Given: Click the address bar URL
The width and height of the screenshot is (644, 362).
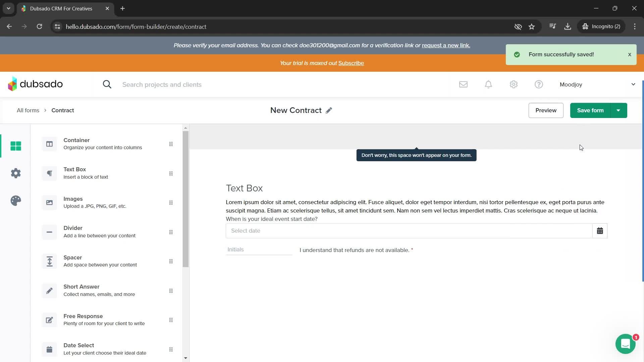Looking at the screenshot, I should click(136, 27).
